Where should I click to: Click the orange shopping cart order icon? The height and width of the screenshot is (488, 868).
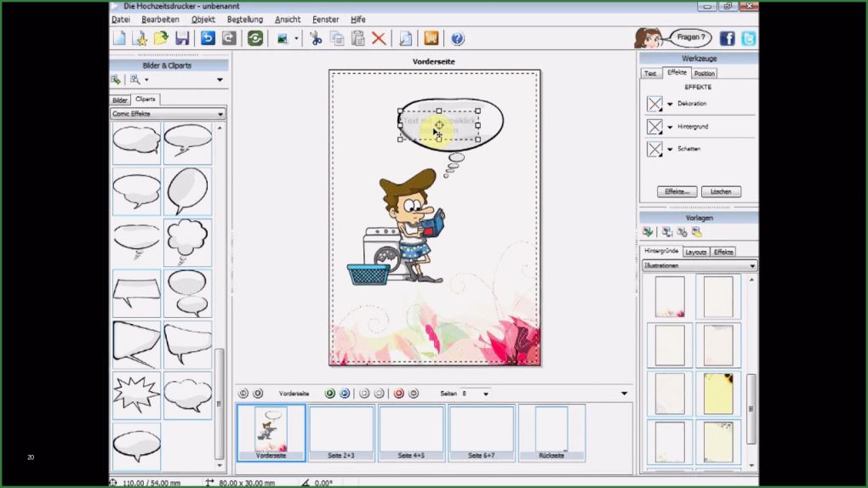(431, 38)
